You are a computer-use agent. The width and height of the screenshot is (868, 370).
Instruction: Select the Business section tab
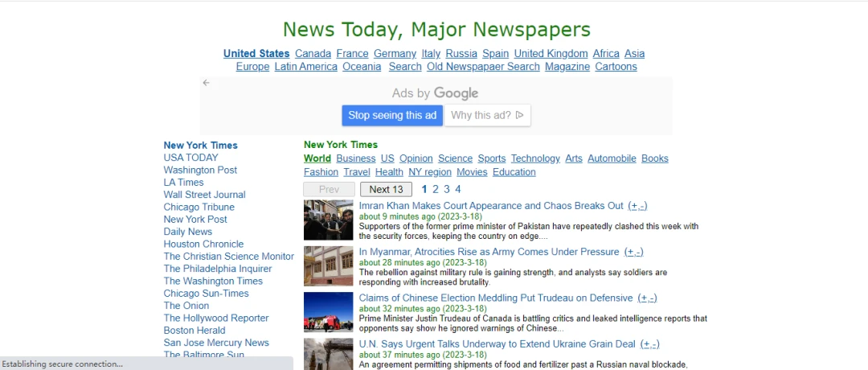click(x=356, y=158)
